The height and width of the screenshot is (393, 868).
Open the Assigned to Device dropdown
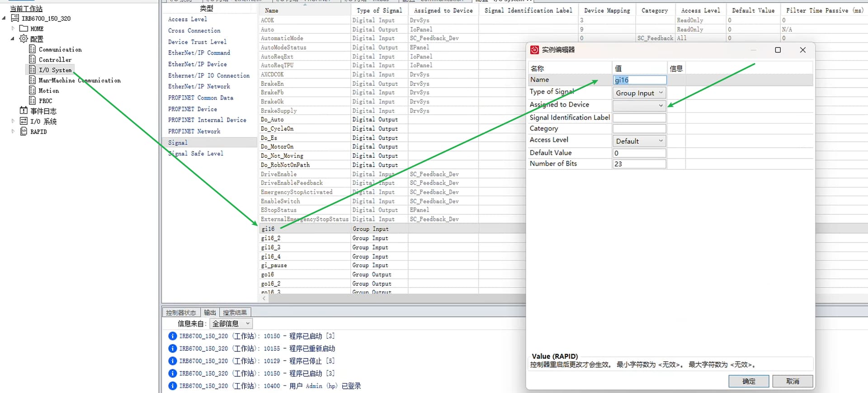(639, 105)
